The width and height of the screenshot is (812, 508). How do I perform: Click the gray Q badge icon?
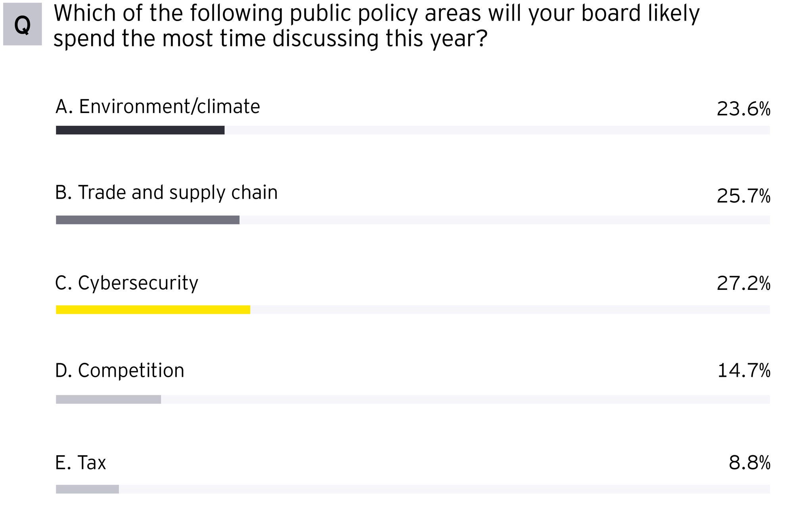click(x=22, y=25)
